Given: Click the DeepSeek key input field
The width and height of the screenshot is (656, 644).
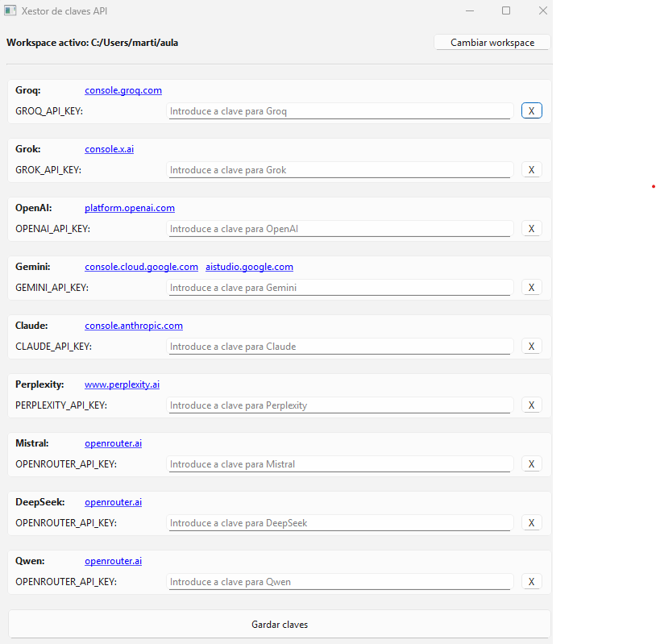Looking at the screenshot, I should point(339,523).
